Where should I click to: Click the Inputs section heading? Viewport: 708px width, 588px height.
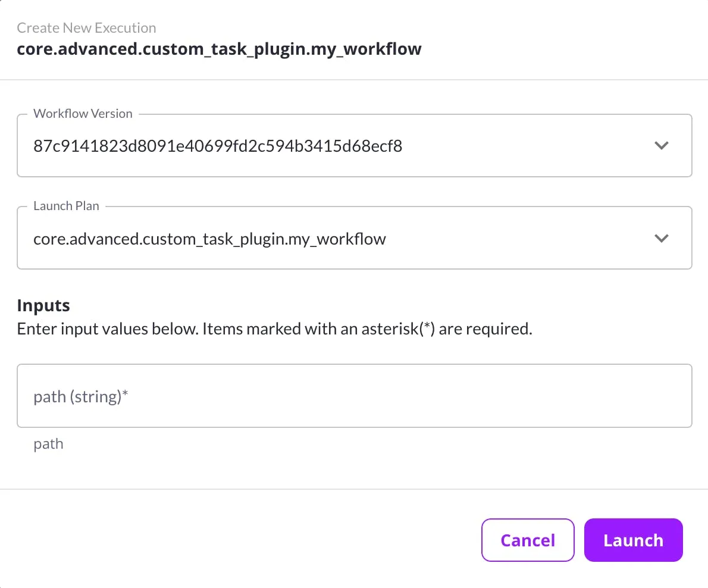[43, 305]
